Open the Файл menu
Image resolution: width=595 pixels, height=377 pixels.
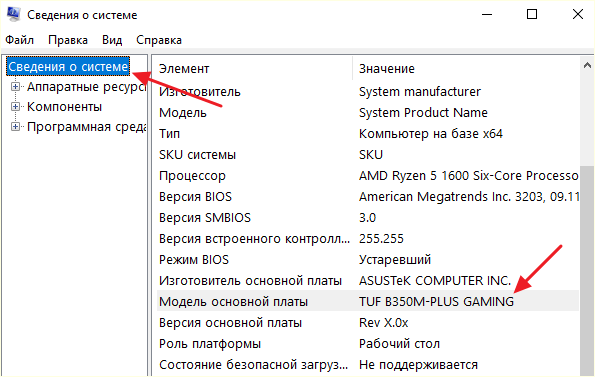click(x=19, y=40)
